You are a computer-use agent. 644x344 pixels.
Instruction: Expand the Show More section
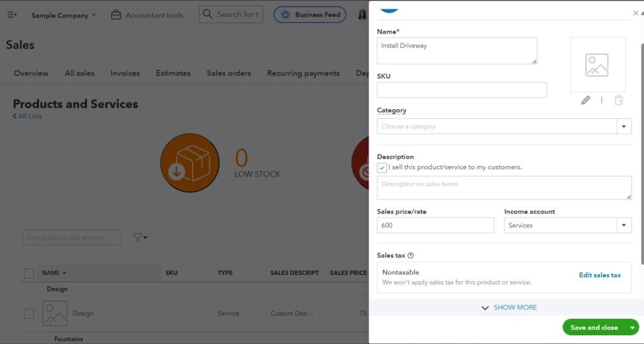[508, 308]
